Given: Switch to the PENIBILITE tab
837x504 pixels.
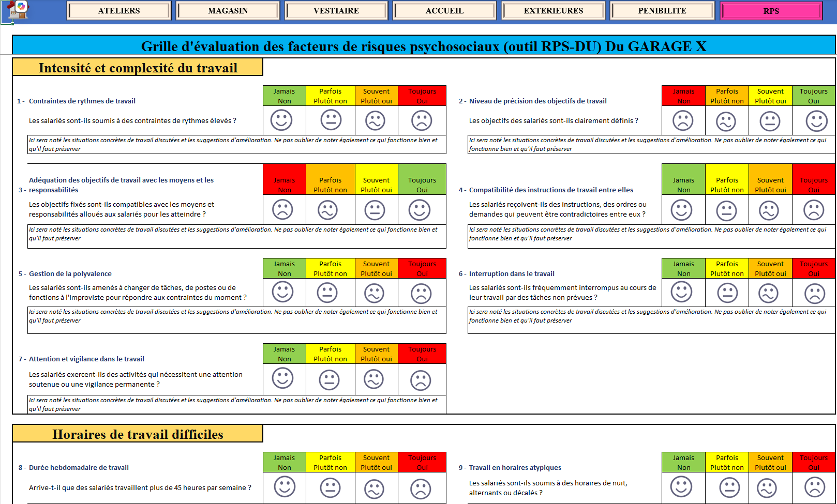Looking at the screenshot, I should point(662,11).
